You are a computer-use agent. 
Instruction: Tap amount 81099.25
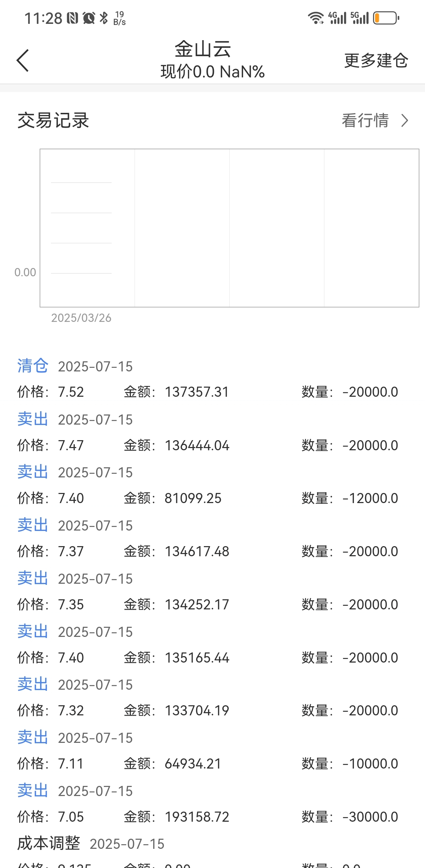(193, 498)
